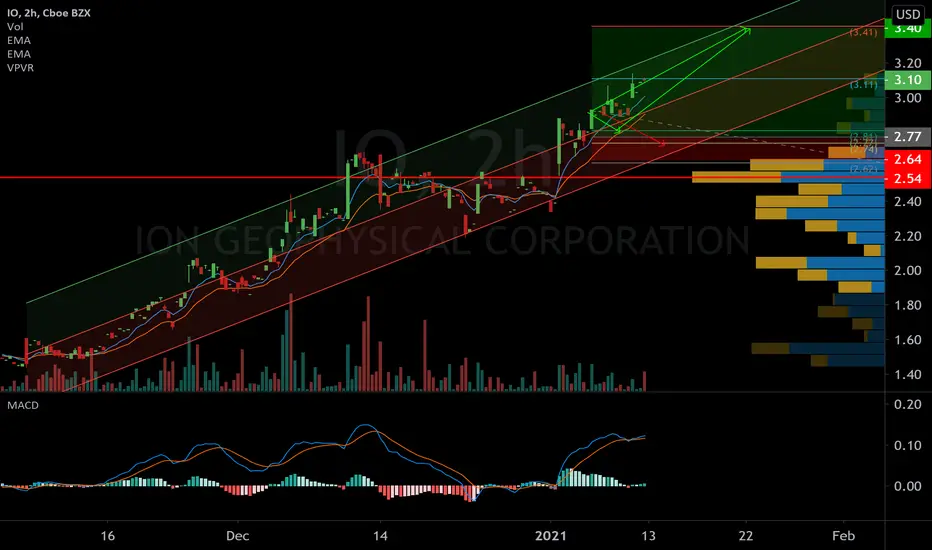Click the 3.20 price axis value
This screenshot has height=550, width=932.
908,63
